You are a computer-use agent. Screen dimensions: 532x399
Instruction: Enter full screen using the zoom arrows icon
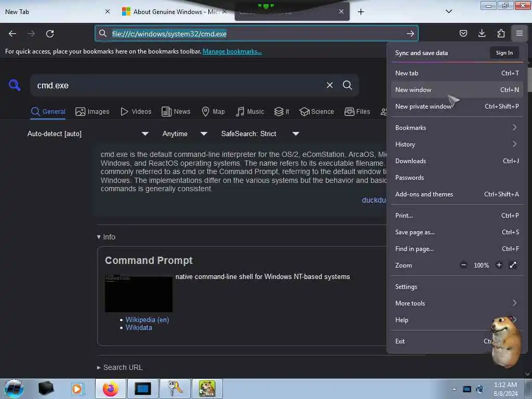[513, 265]
